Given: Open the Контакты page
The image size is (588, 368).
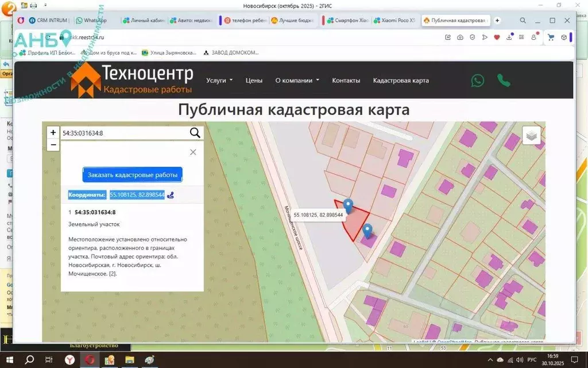Looking at the screenshot, I should pyautogui.click(x=346, y=80).
